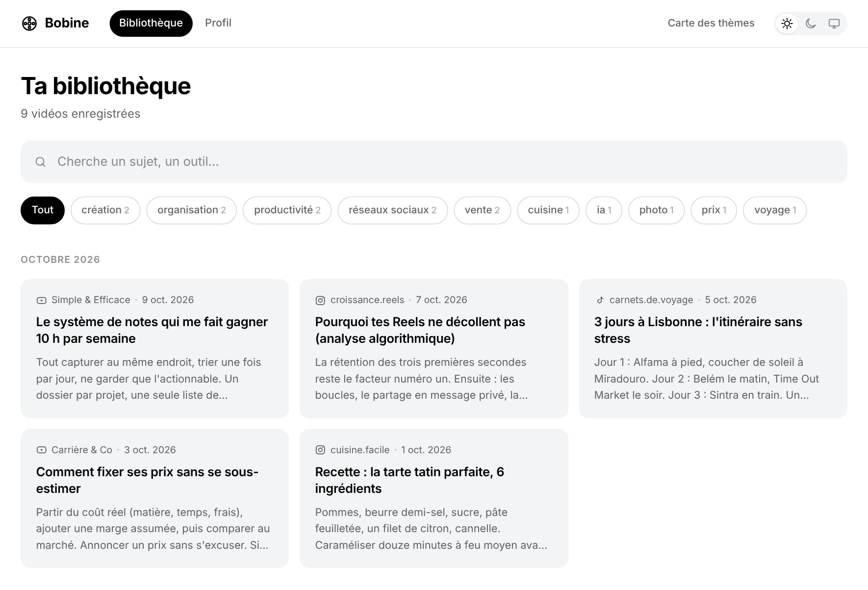Click YouTube icon beside Simple & Efficace
Image resolution: width=868 pixels, height=590 pixels.
click(x=42, y=300)
